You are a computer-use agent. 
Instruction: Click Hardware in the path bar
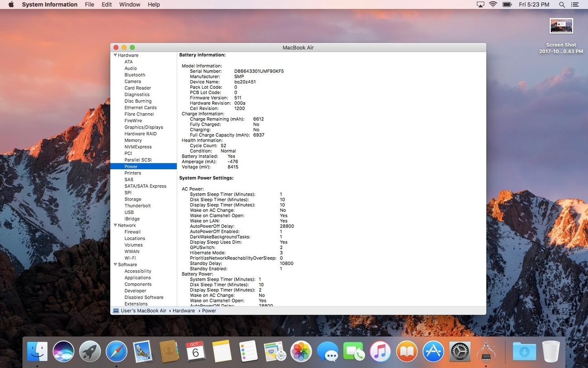pos(184,311)
